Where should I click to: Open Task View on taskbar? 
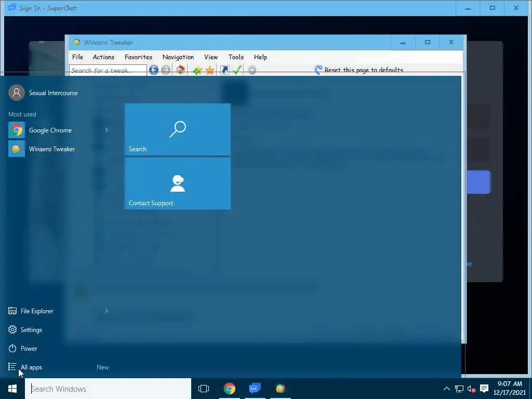(204, 389)
